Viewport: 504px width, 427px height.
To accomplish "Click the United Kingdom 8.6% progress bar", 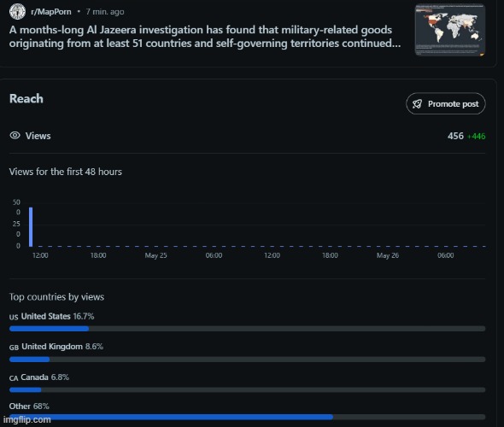I will tap(247, 360).
